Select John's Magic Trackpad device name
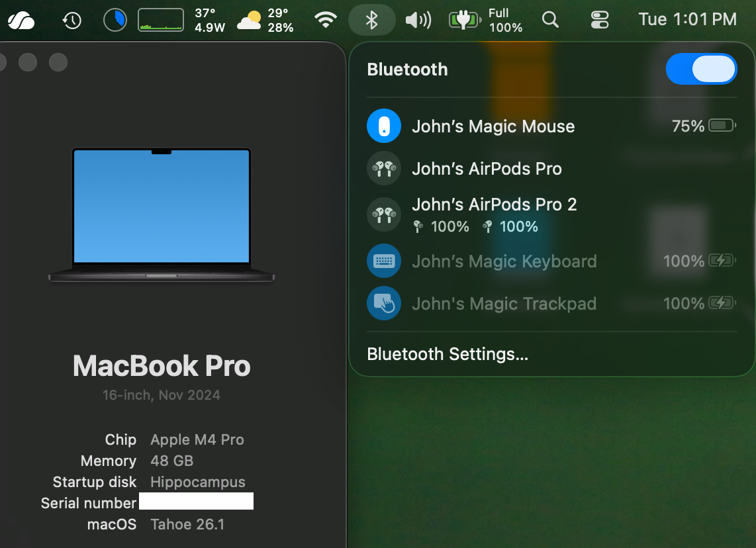The width and height of the screenshot is (756, 548). (504, 304)
